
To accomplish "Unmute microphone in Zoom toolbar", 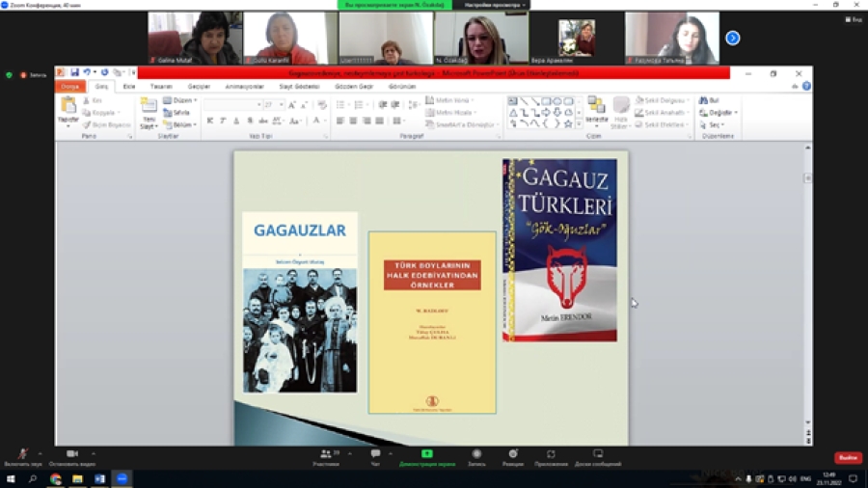I will pyautogui.click(x=23, y=454).
